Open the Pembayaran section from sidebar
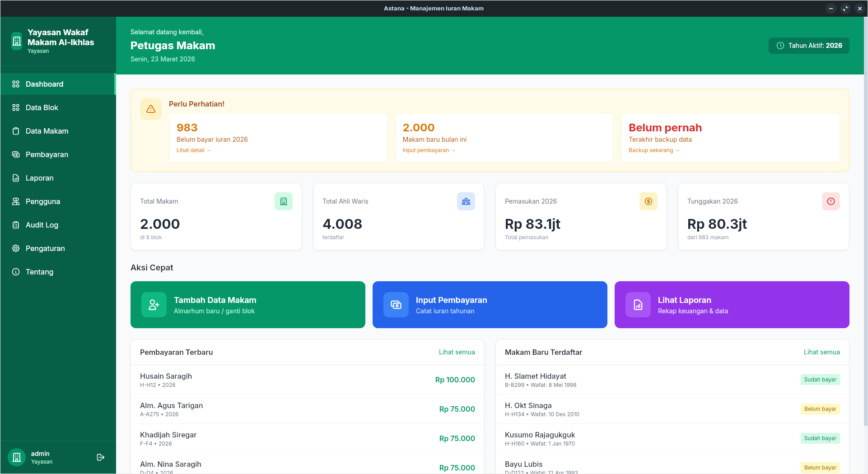The width and height of the screenshot is (868, 474). click(47, 154)
